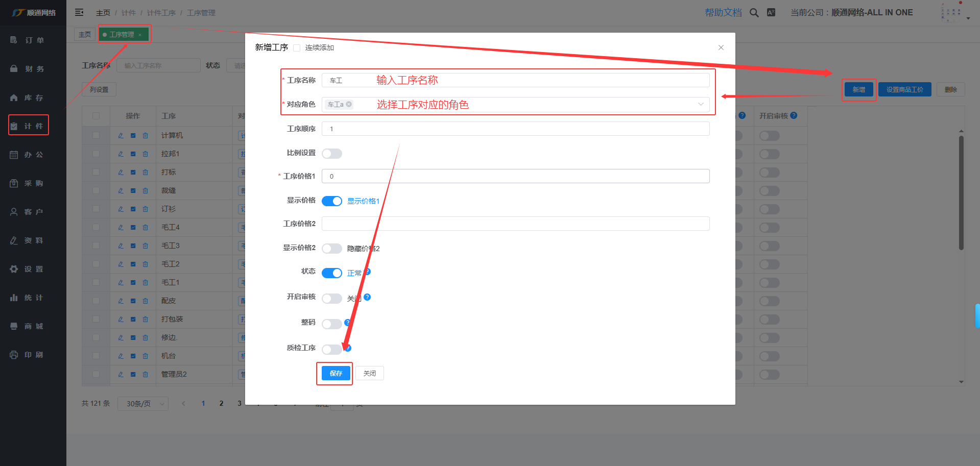Click the 保存 button
The width and height of the screenshot is (980, 466).
pyautogui.click(x=336, y=374)
